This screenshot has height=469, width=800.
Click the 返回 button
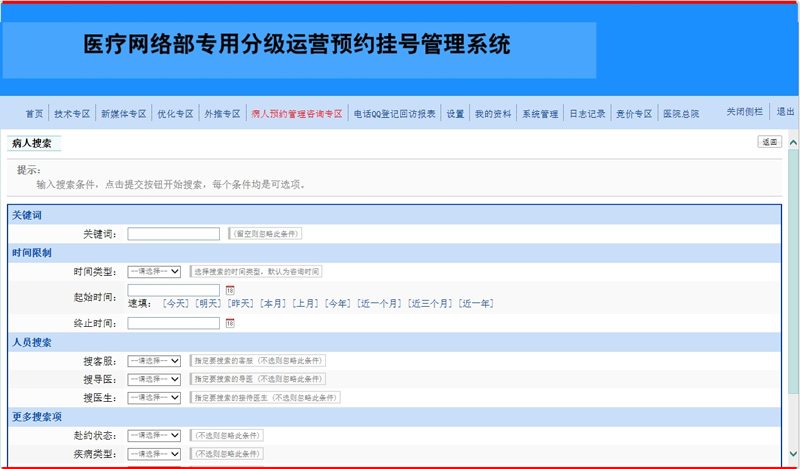(x=769, y=142)
